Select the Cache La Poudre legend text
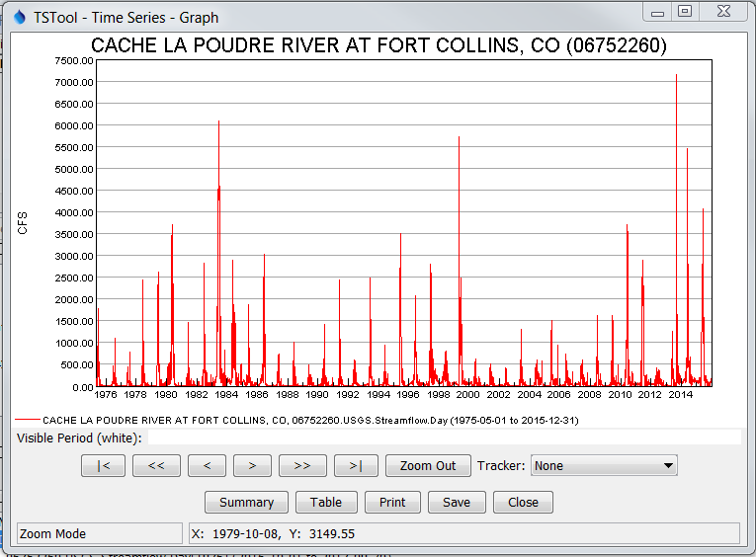Screen dimensions: 756x557 click(310, 420)
